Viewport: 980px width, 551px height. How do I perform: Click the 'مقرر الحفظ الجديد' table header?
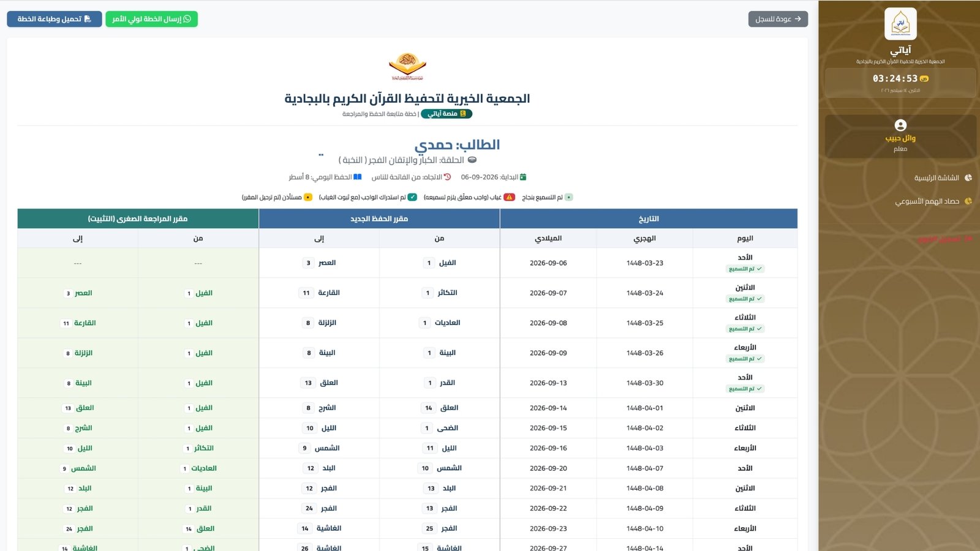pyautogui.click(x=379, y=219)
